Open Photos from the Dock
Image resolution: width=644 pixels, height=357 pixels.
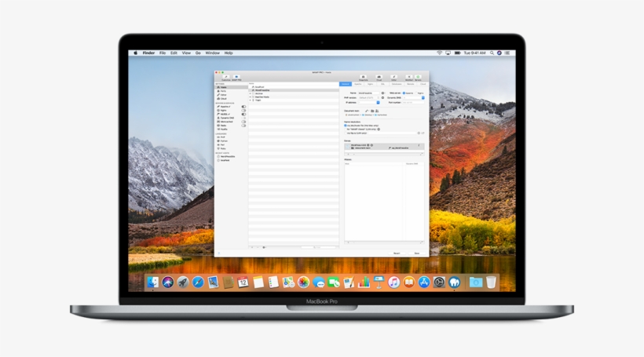(x=303, y=282)
